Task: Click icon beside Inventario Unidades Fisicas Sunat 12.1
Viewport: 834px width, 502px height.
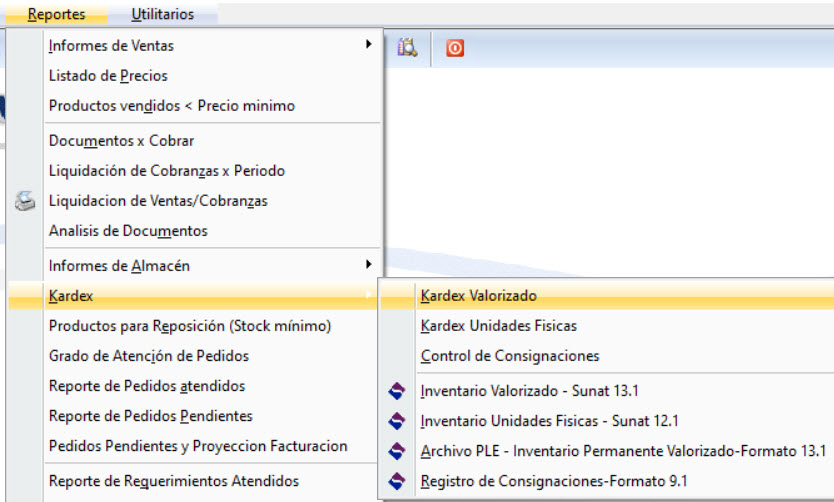Action: 397,421
